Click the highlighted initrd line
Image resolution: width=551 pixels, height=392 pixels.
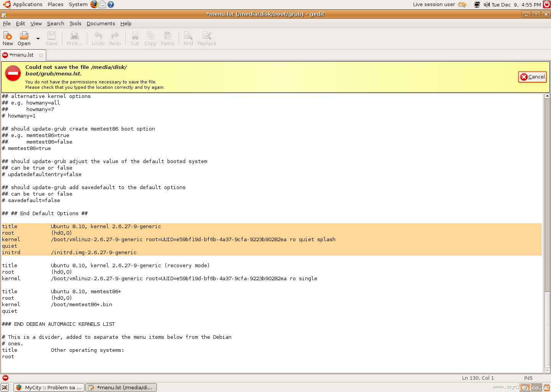click(69, 252)
